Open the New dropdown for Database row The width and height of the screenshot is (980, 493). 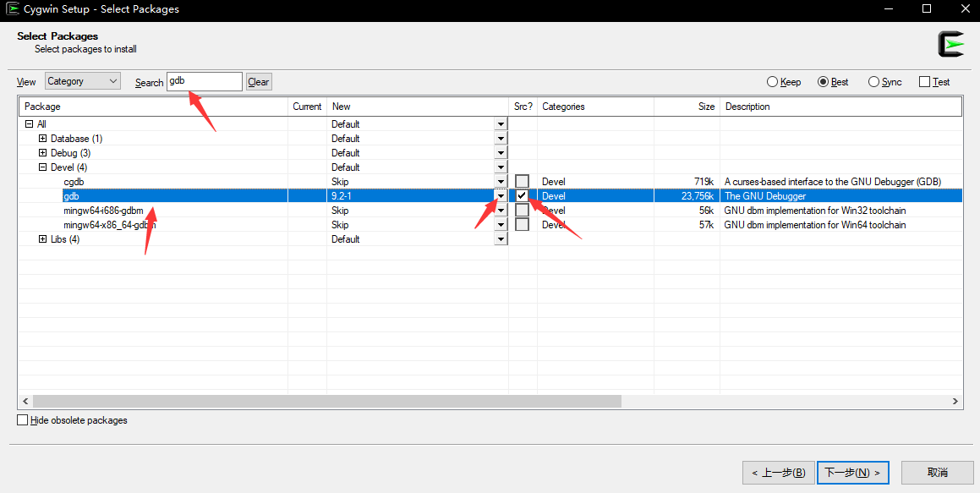click(501, 138)
